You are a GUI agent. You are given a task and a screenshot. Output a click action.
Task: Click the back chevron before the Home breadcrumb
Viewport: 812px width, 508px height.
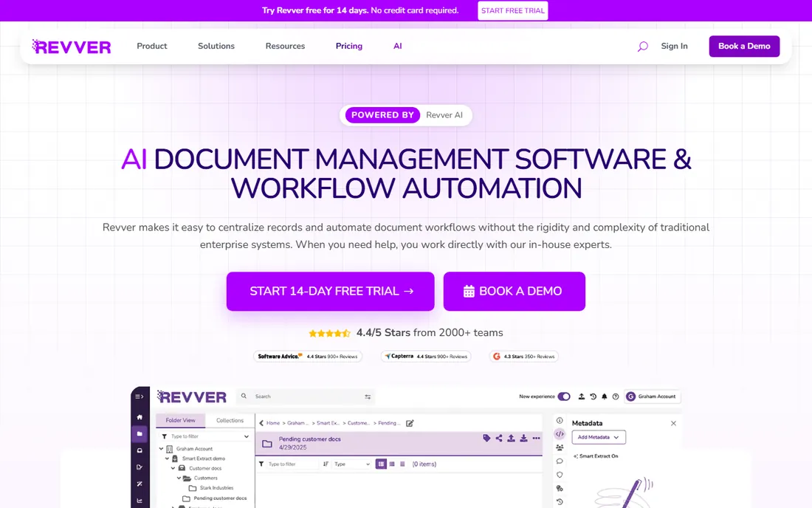[261, 423]
